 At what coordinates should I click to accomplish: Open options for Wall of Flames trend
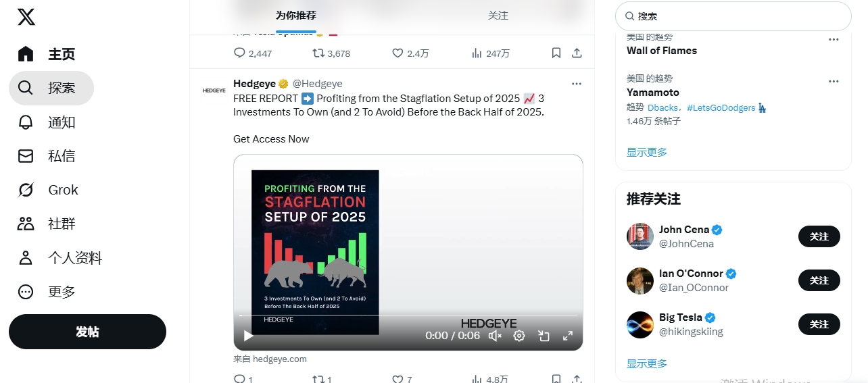(834, 40)
